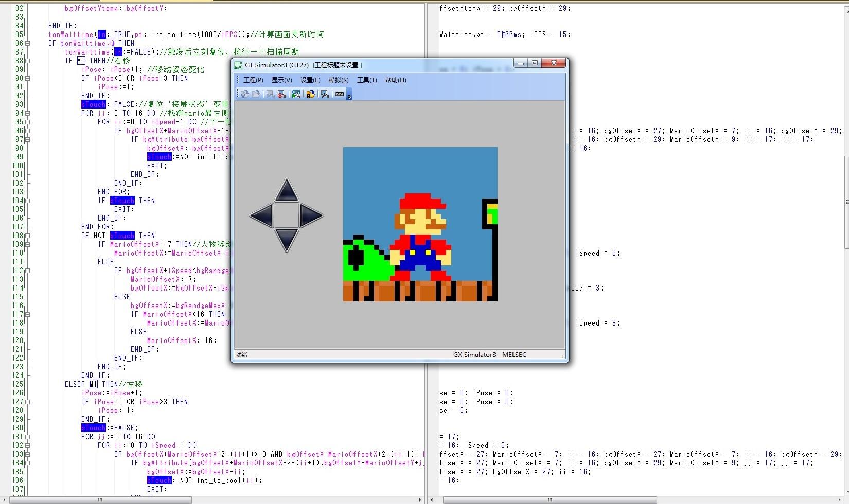The height and width of the screenshot is (504, 849).
Task: Collapse the IF M0 block at line 88
Action: click(27, 61)
